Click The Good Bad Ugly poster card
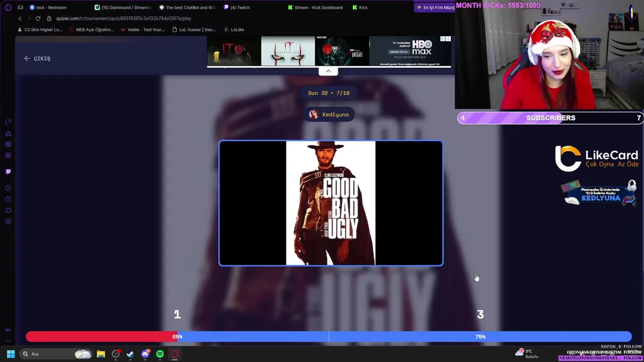The height and width of the screenshot is (362, 644). (331, 203)
